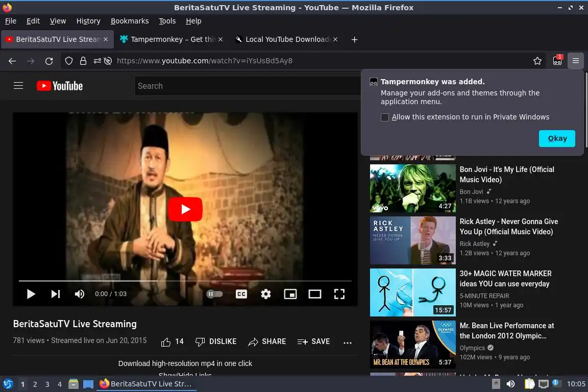
Task: Open the more actions ellipsis menu
Action: (x=348, y=342)
